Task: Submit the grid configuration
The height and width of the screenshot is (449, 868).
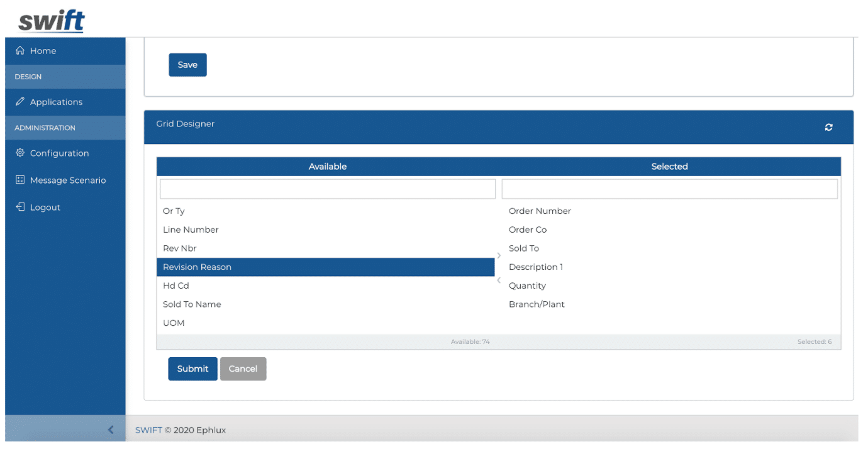Action: [192, 369]
